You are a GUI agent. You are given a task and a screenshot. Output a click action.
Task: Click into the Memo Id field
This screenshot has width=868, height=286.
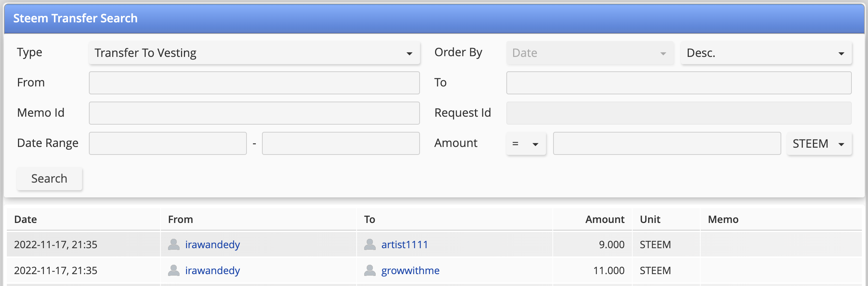[254, 113]
